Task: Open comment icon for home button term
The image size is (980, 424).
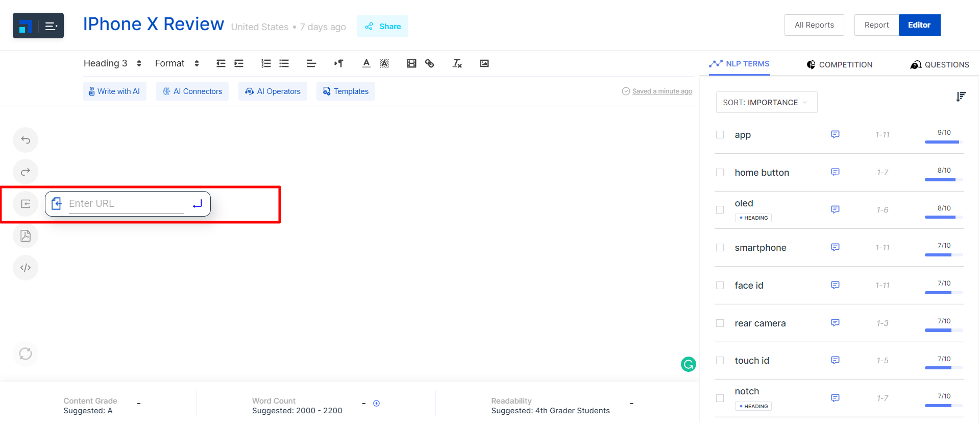Action: (x=835, y=172)
